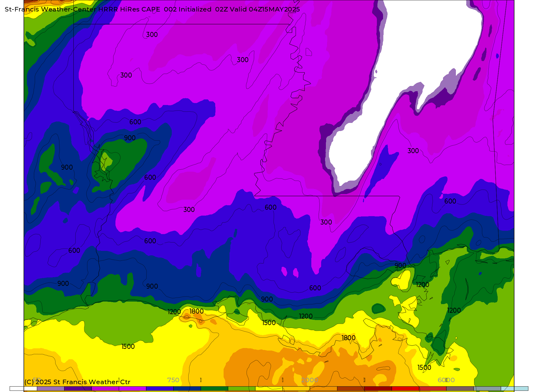
Task: Click the '(C) 2025 St Francis Weather Ctr' copyright text
Action: click(77, 382)
